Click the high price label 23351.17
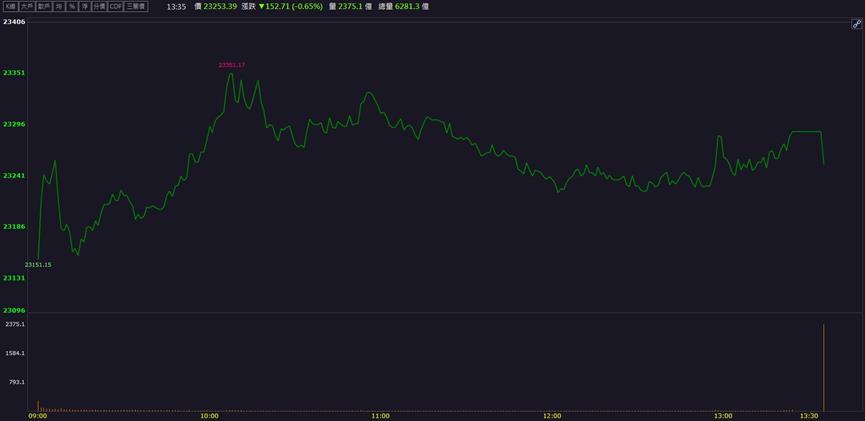 coord(232,65)
